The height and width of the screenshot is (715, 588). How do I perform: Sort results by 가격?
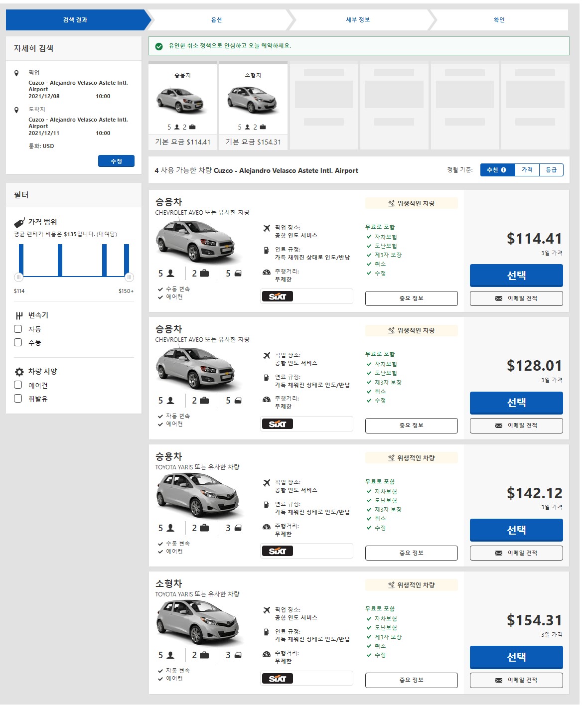(x=527, y=170)
